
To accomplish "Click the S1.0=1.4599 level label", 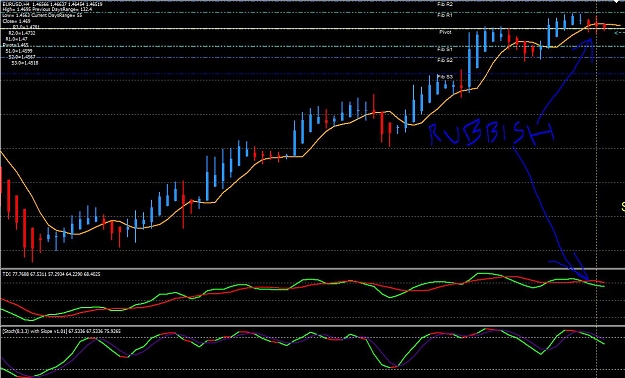I will coord(19,51).
